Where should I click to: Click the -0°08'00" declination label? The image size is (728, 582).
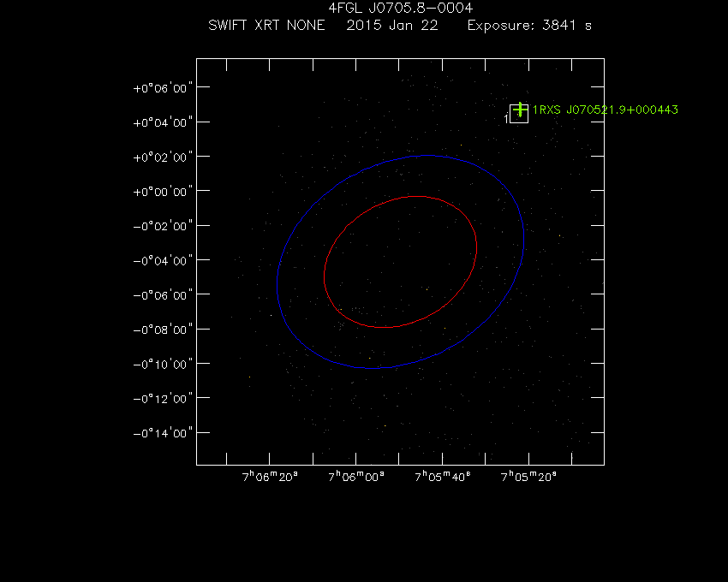pos(163,330)
